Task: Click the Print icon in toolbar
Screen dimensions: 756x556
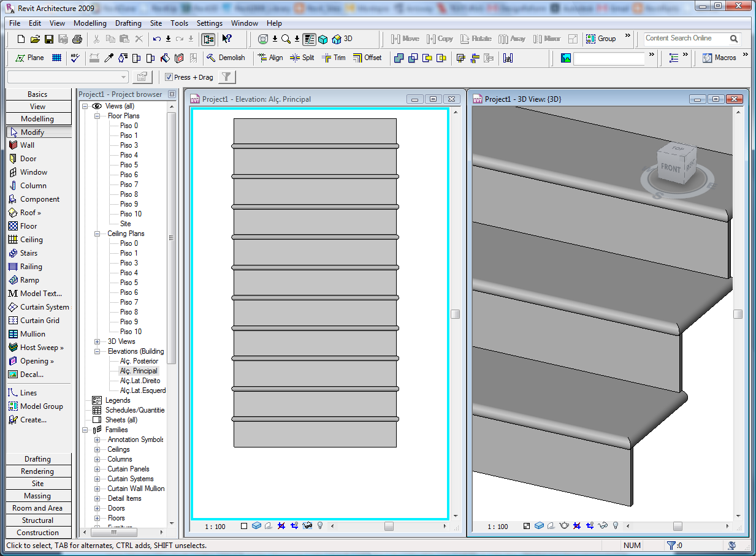Action: pyautogui.click(x=77, y=39)
